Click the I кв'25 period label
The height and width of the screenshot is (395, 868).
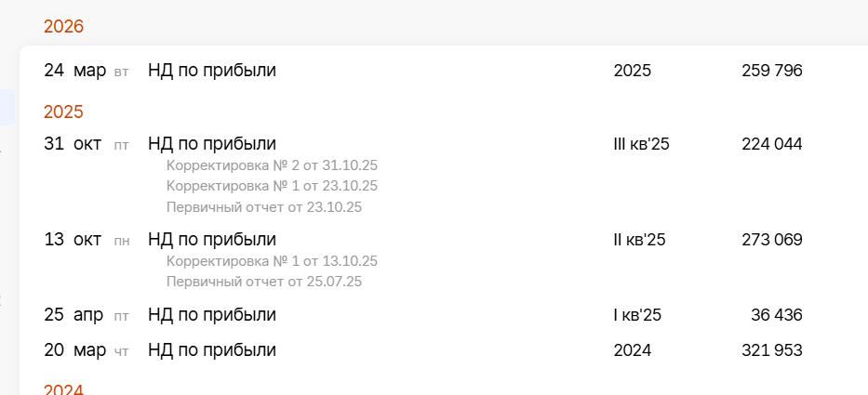[x=637, y=314]
